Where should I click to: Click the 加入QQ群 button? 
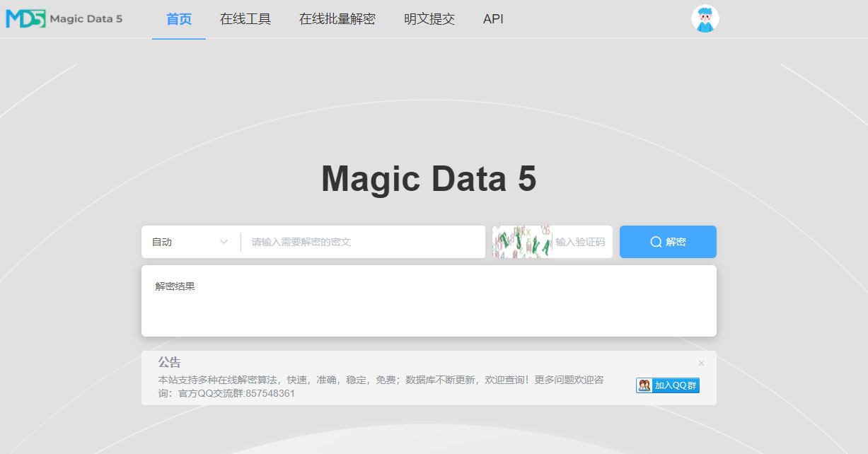pyautogui.click(x=668, y=385)
